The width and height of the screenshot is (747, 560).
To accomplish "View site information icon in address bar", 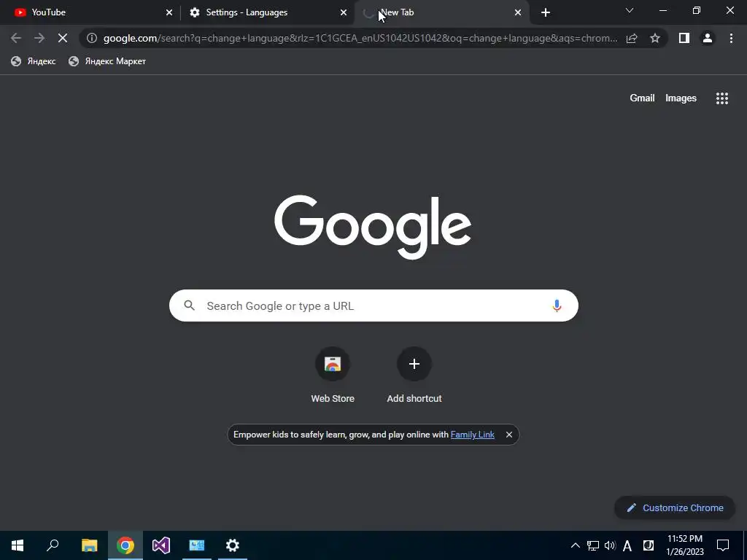I will (x=92, y=38).
